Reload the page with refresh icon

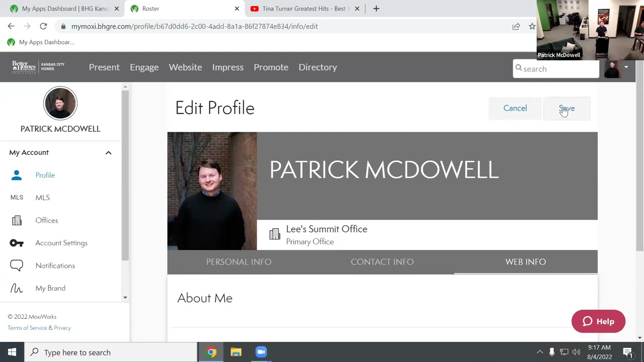[43, 26]
